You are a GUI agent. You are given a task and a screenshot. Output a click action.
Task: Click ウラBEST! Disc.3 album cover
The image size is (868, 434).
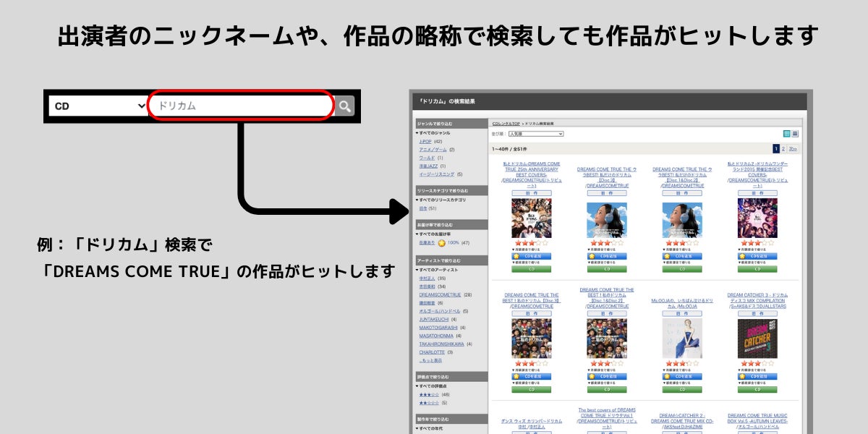[607, 218]
